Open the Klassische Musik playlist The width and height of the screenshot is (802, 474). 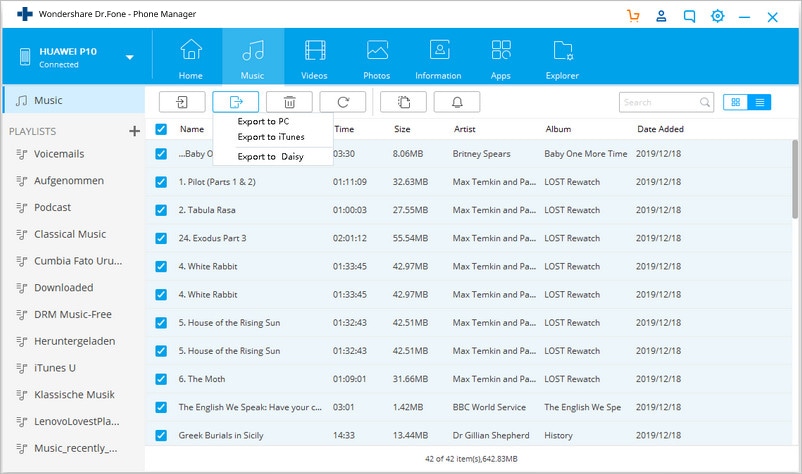coord(74,395)
